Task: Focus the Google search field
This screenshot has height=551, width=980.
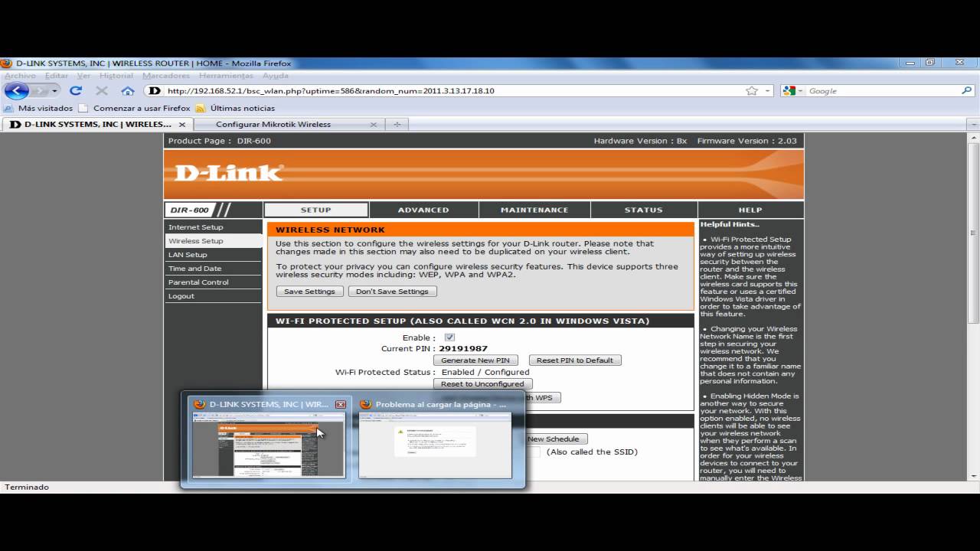Action: click(x=883, y=91)
